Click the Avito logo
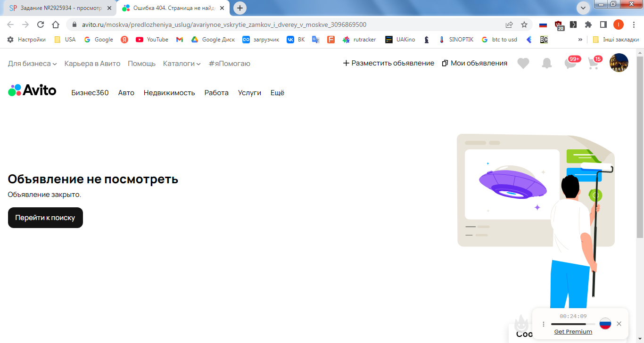The image size is (644, 343). 32,90
